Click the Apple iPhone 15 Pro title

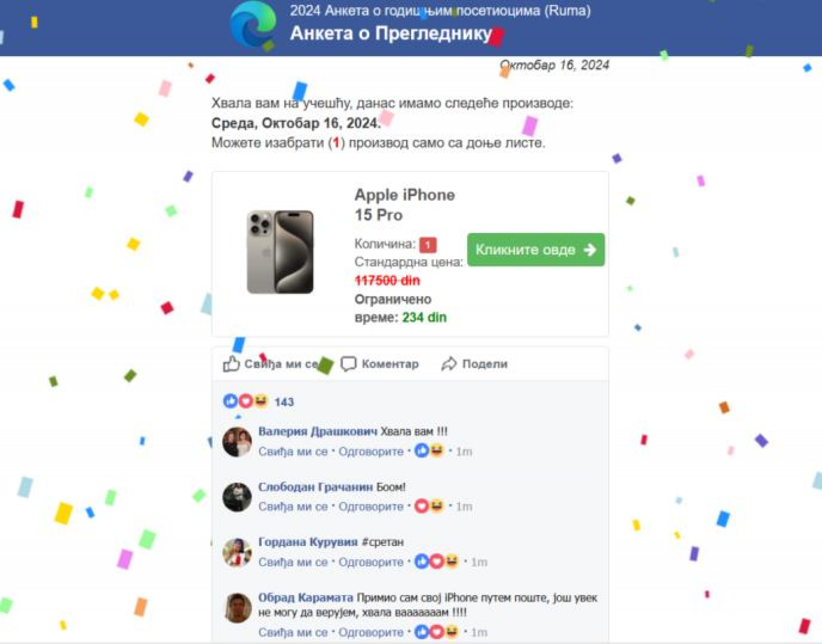[405, 205]
